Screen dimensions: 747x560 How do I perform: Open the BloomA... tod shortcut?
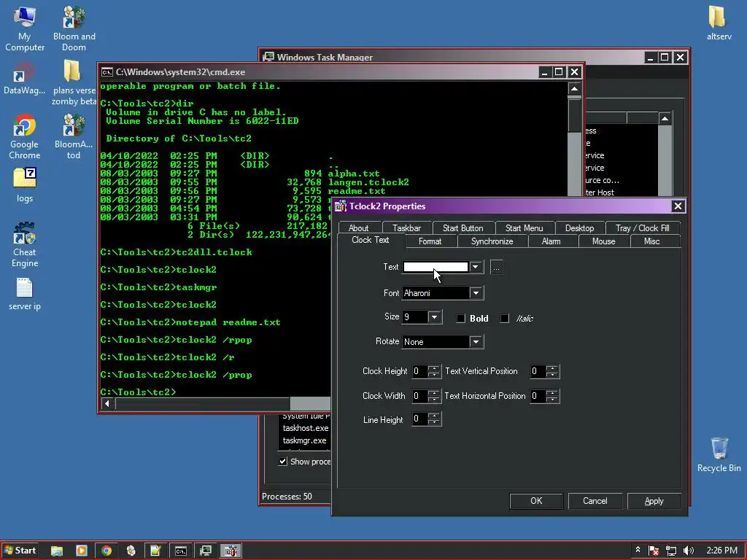click(74, 137)
